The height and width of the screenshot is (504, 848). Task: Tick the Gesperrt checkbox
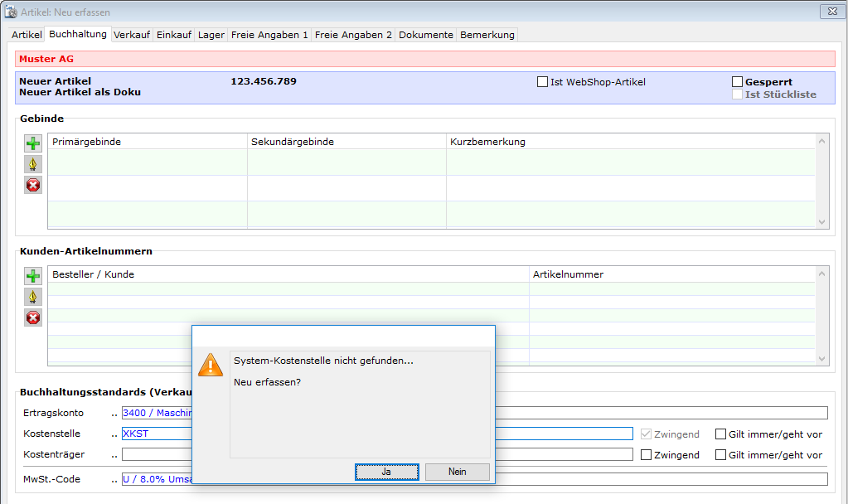(737, 82)
